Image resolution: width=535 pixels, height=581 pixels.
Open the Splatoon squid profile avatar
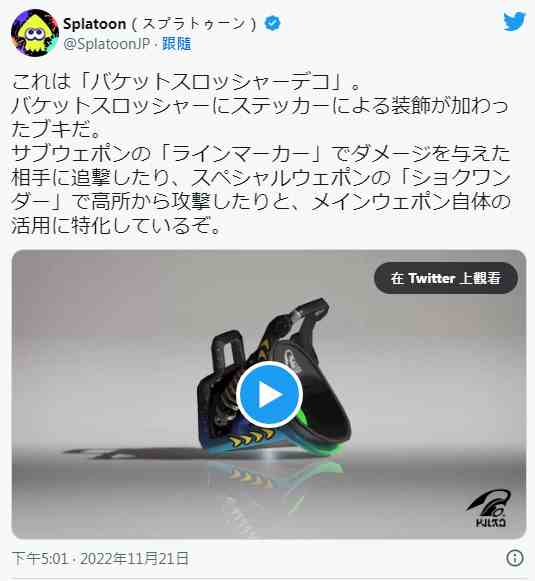coord(35,33)
